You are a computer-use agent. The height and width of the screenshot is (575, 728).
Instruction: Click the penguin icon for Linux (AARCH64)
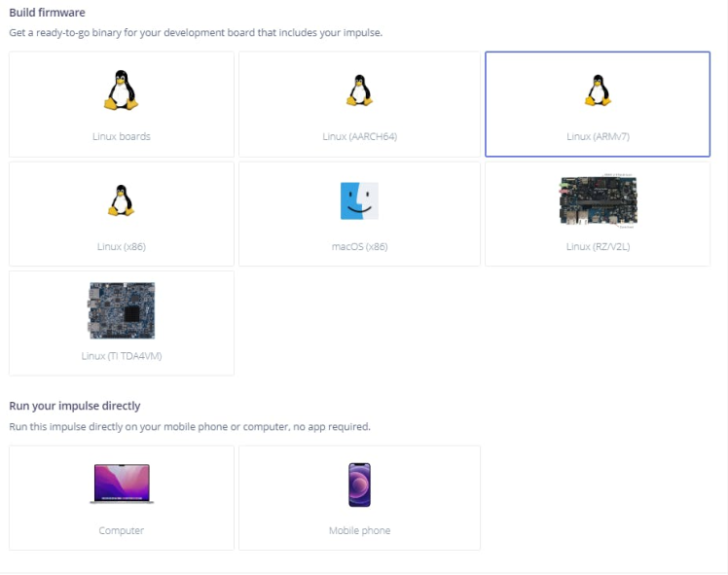click(x=359, y=91)
